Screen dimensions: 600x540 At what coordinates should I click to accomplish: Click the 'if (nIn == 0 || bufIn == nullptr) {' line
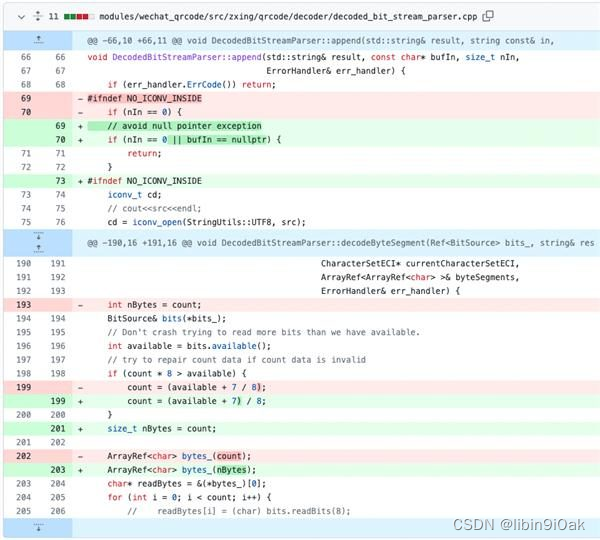coord(194,140)
